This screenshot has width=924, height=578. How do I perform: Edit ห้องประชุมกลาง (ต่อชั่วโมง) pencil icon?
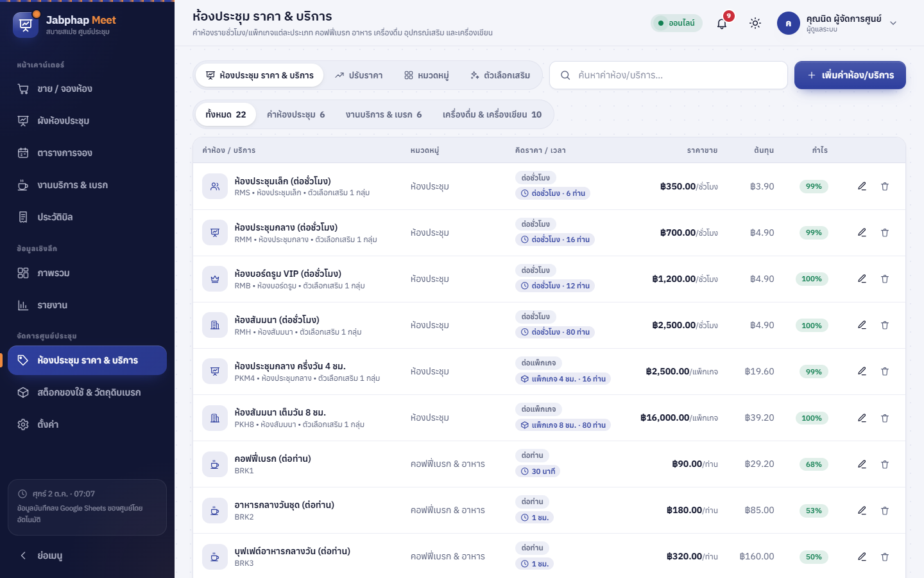tap(862, 232)
